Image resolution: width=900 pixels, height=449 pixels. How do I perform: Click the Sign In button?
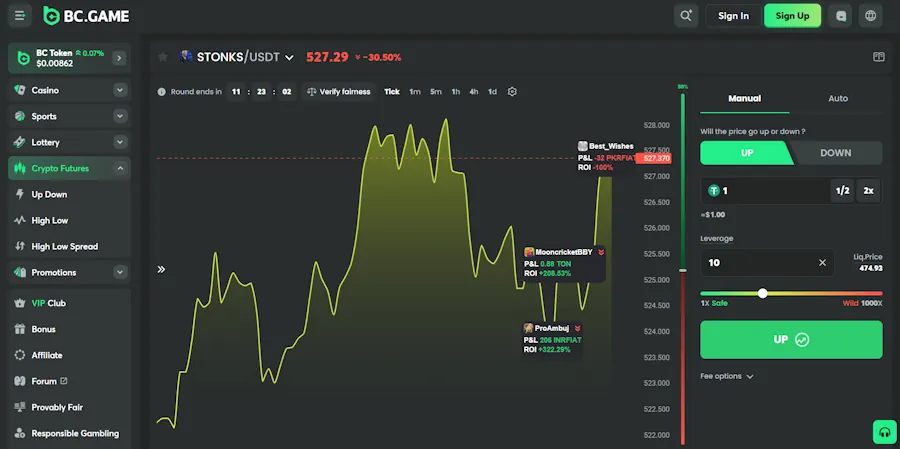734,16
